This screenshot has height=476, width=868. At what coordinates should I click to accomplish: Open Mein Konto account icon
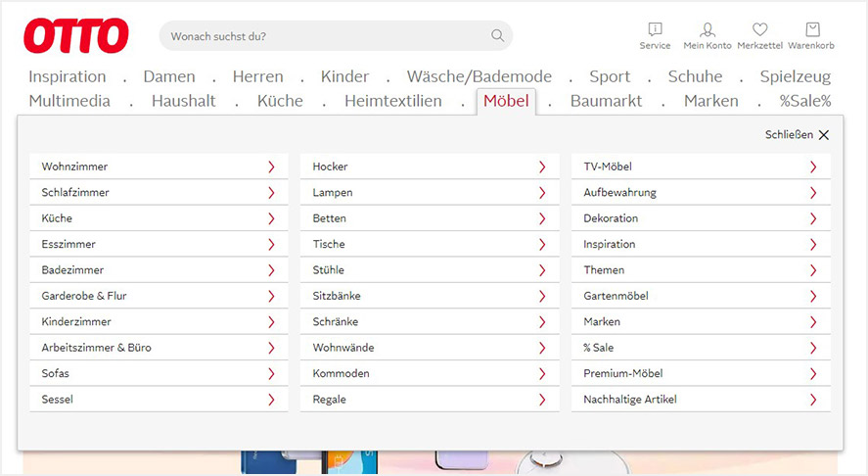coord(707,29)
